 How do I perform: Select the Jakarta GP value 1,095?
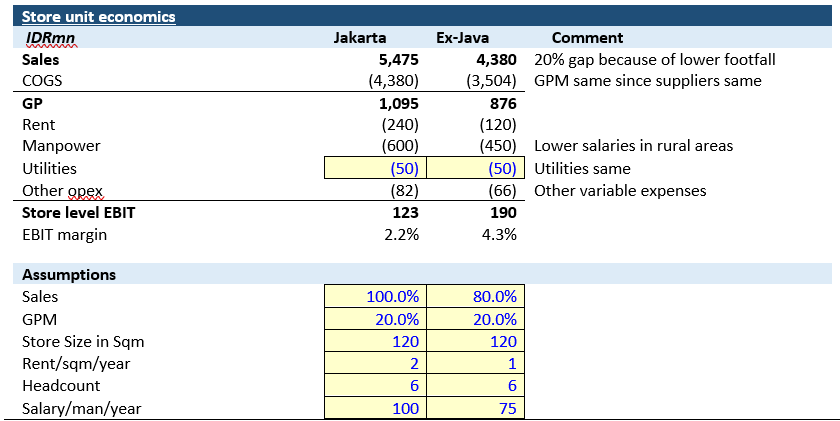[399, 103]
